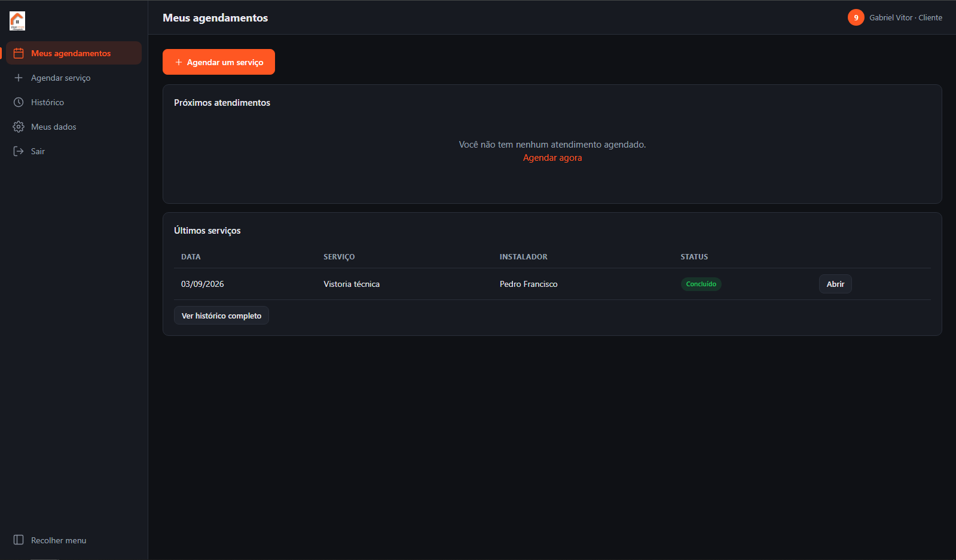The image size is (956, 560).
Task: Click the Concluído status badge
Action: point(701,284)
